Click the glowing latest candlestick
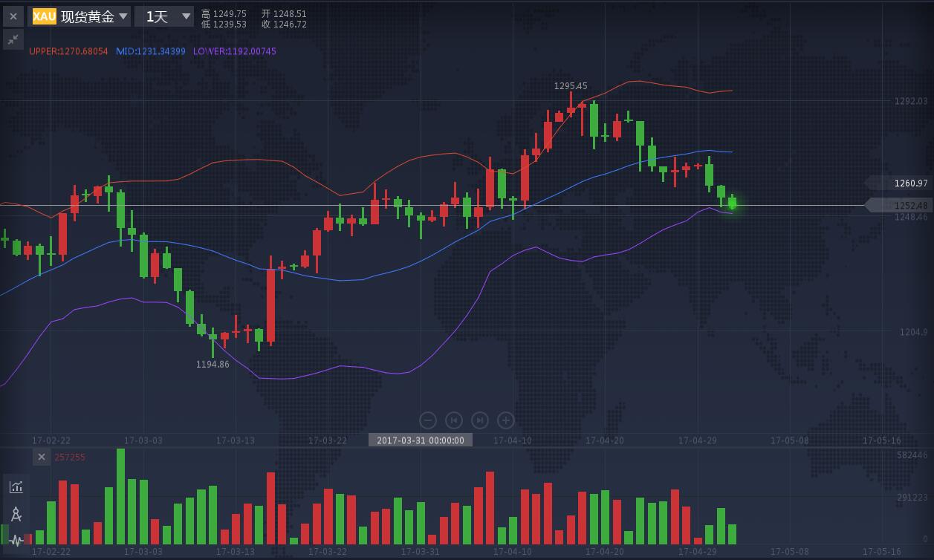 pyautogui.click(x=733, y=203)
